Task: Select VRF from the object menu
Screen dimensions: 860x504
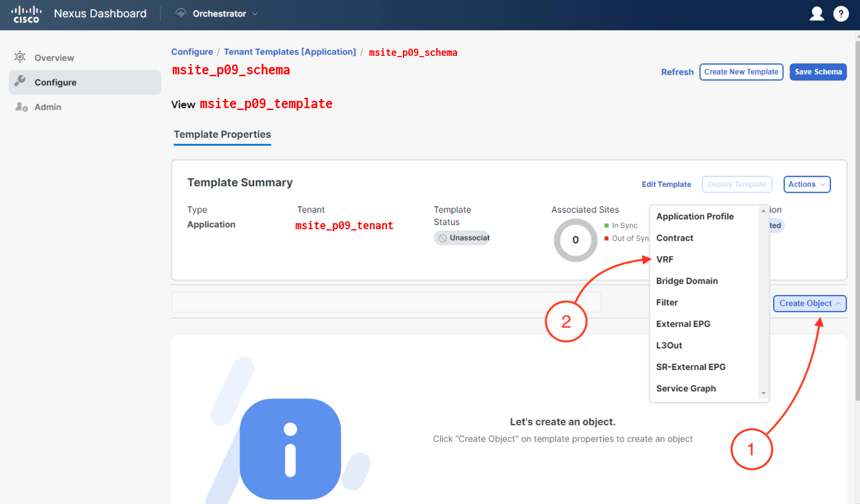Action: tap(665, 259)
